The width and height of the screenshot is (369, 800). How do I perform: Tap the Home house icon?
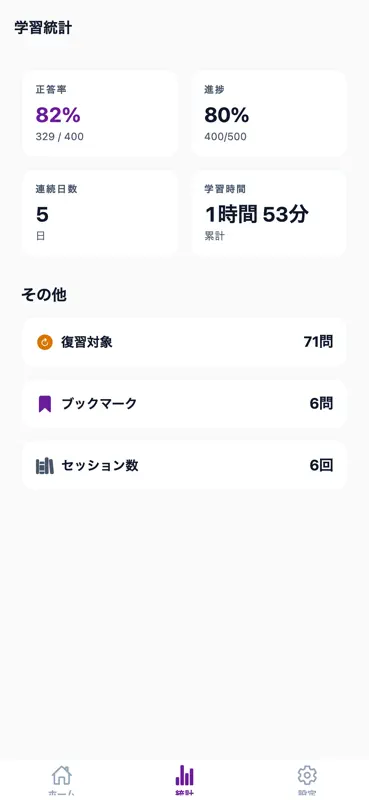(x=62, y=776)
